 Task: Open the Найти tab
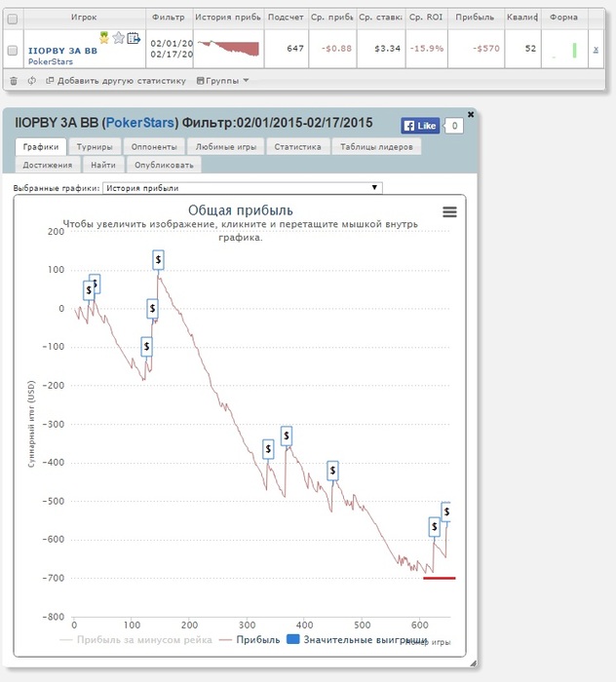coord(103,166)
